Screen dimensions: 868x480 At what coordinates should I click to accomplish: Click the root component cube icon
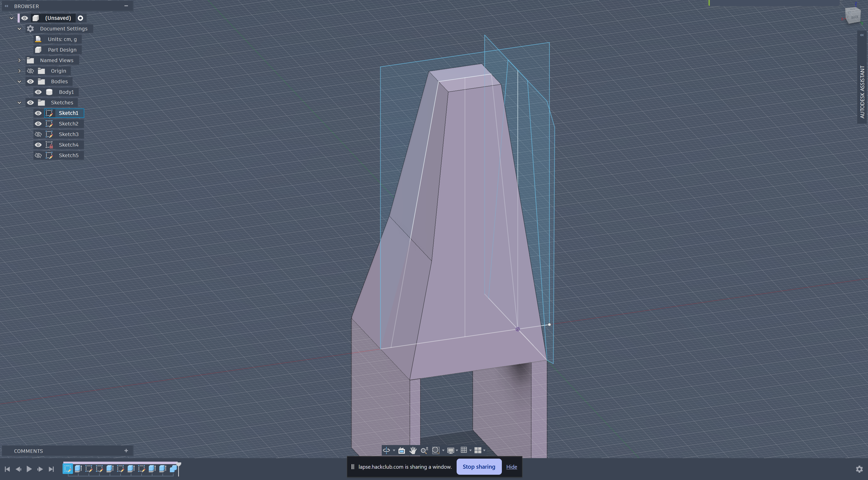(36, 18)
